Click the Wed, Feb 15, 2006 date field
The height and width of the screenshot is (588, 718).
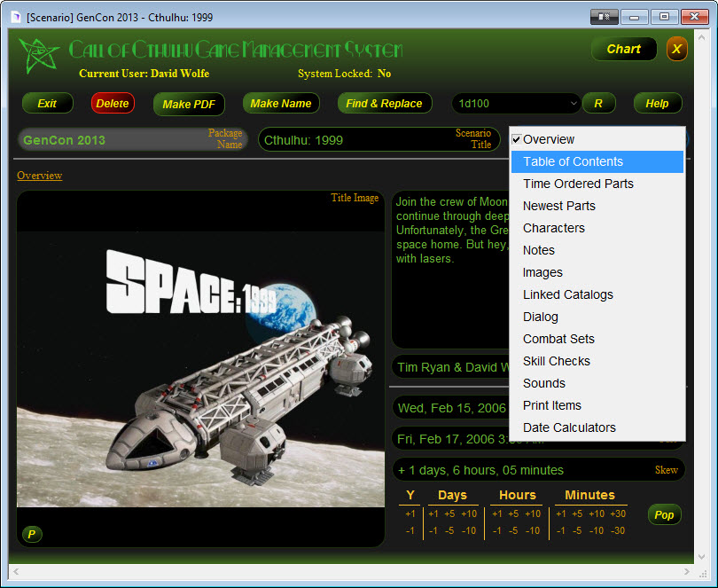coord(451,408)
